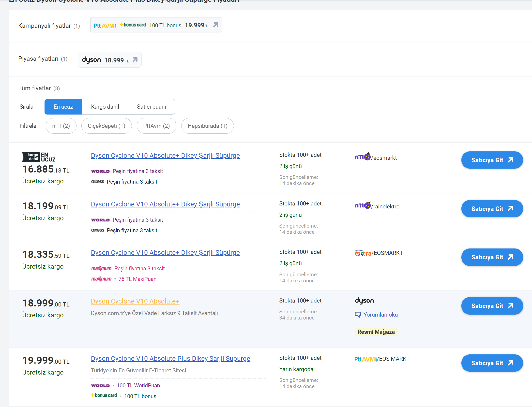Click the '/rainelektro' seller name
Viewport: 532px width, 407px height.
pos(385,206)
